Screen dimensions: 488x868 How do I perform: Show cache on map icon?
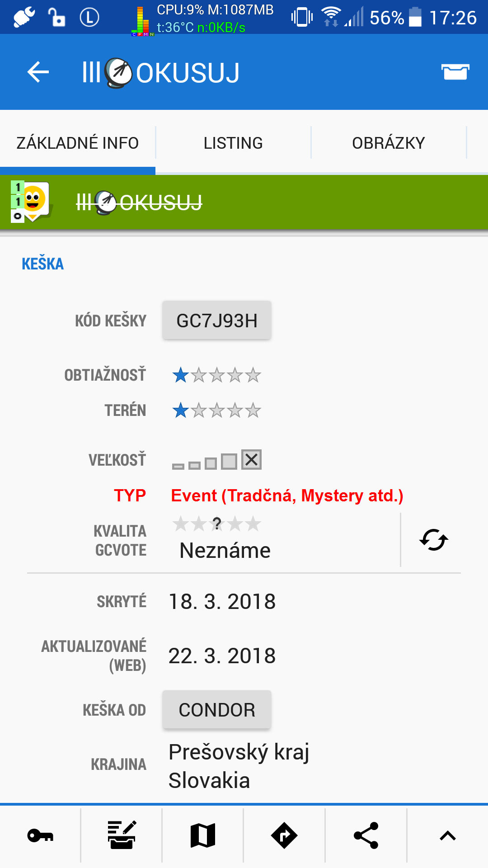coord(203,835)
